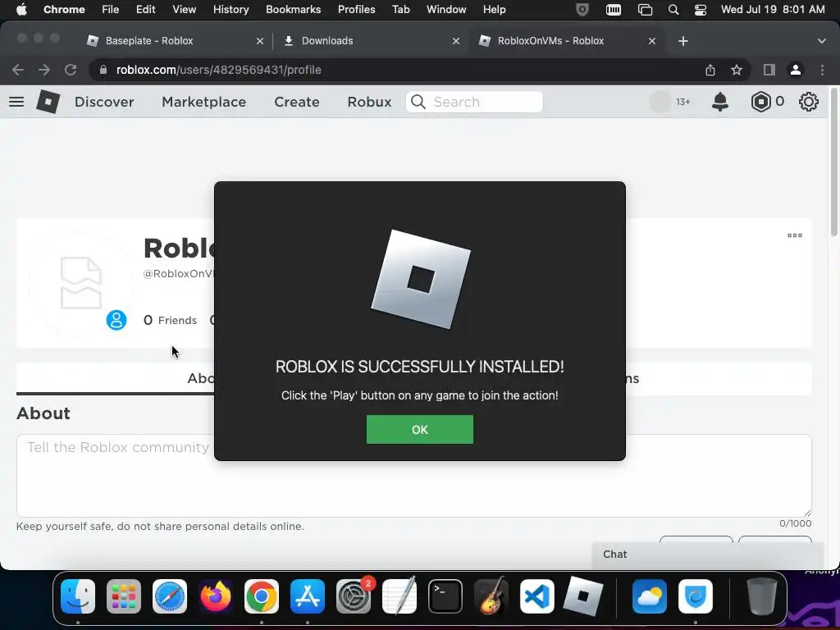
Task: Click the blue friend status icon
Action: click(116, 320)
